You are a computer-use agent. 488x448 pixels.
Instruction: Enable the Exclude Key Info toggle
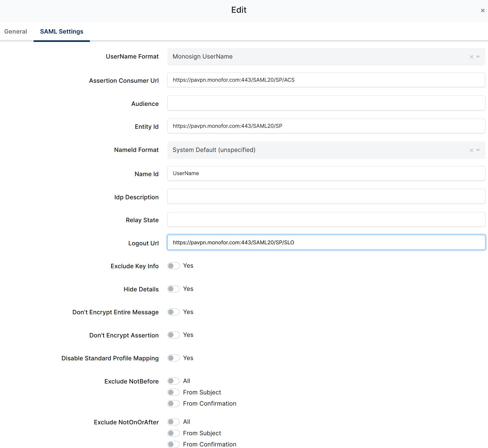point(173,266)
